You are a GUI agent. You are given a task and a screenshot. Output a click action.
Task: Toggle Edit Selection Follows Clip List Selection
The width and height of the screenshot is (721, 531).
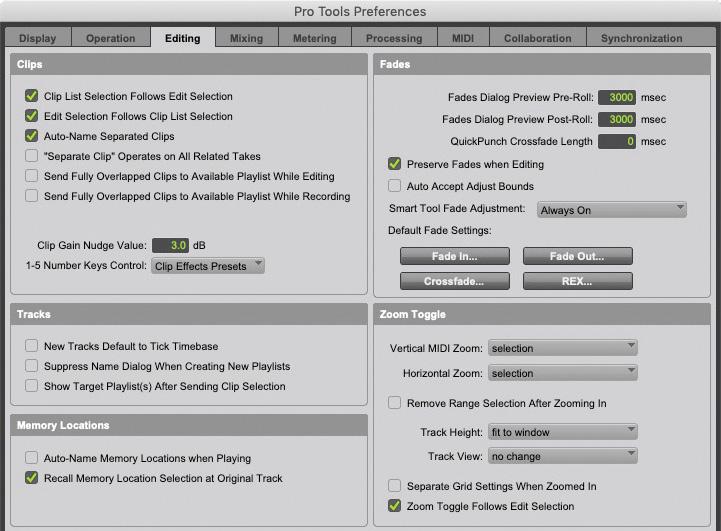pyautogui.click(x=32, y=116)
